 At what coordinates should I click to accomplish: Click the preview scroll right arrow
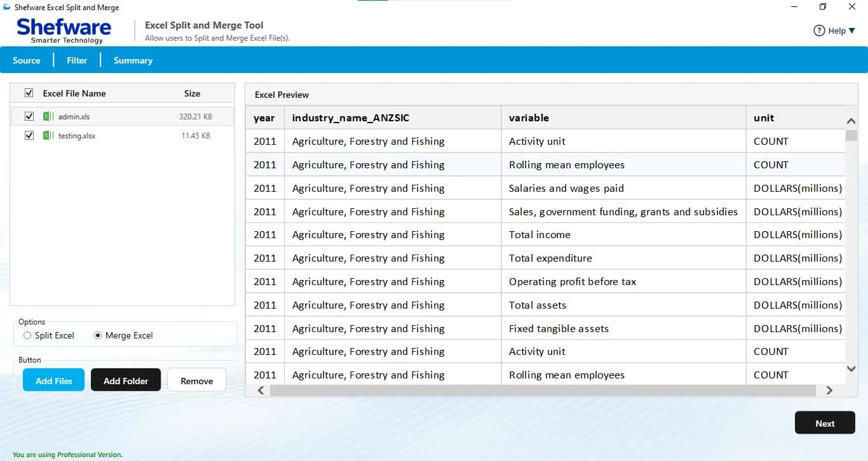click(829, 391)
